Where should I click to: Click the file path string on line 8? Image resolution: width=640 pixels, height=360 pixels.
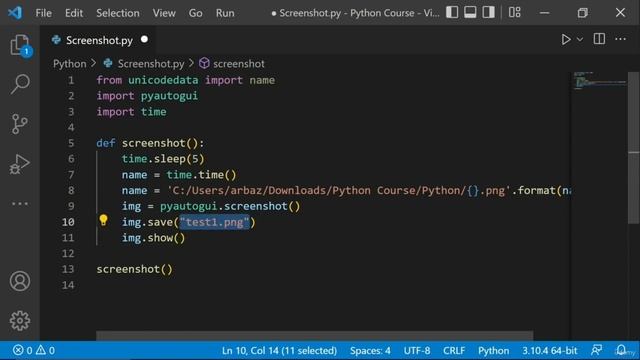[339, 191]
